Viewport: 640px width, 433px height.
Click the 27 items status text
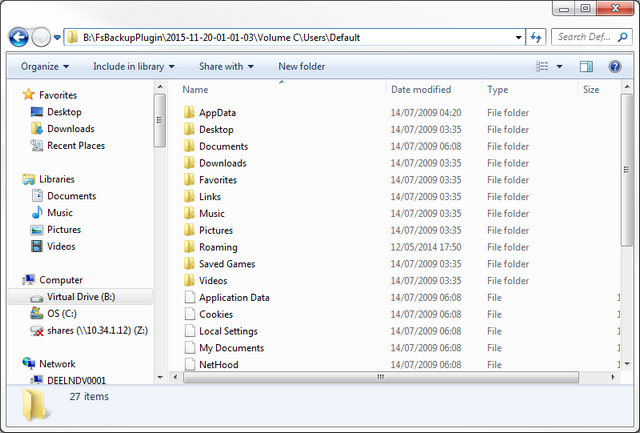coord(89,396)
